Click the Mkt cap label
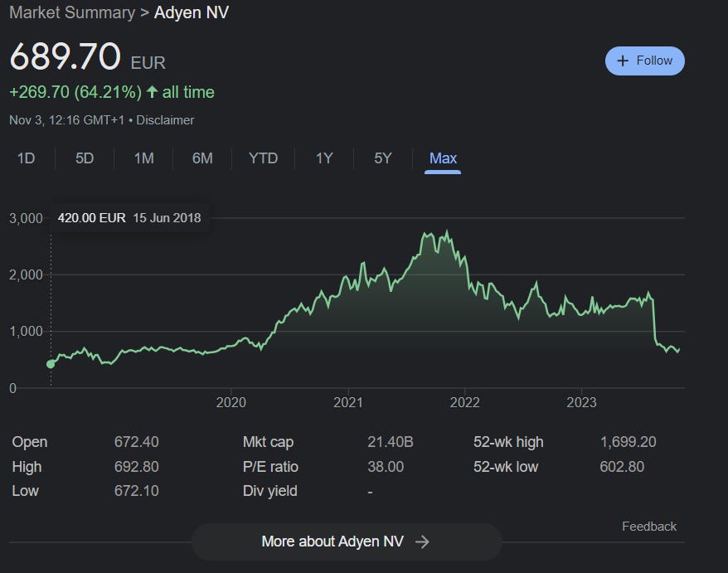The height and width of the screenshot is (573, 728). [x=268, y=442]
